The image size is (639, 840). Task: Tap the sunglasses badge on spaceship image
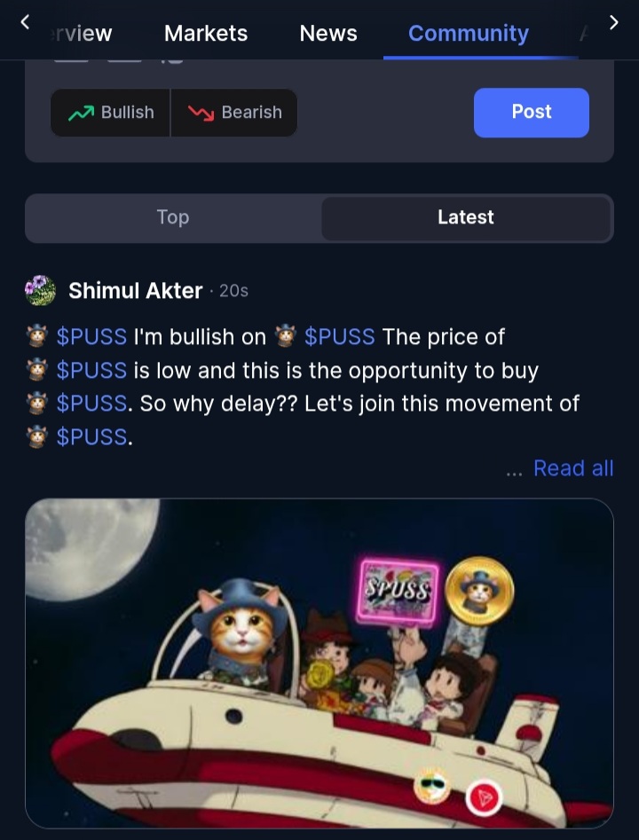click(432, 786)
